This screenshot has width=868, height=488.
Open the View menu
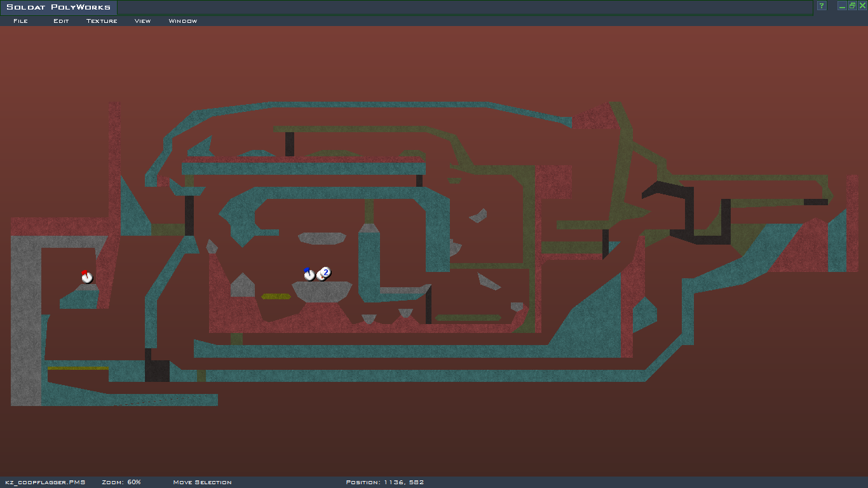tap(142, 21)
